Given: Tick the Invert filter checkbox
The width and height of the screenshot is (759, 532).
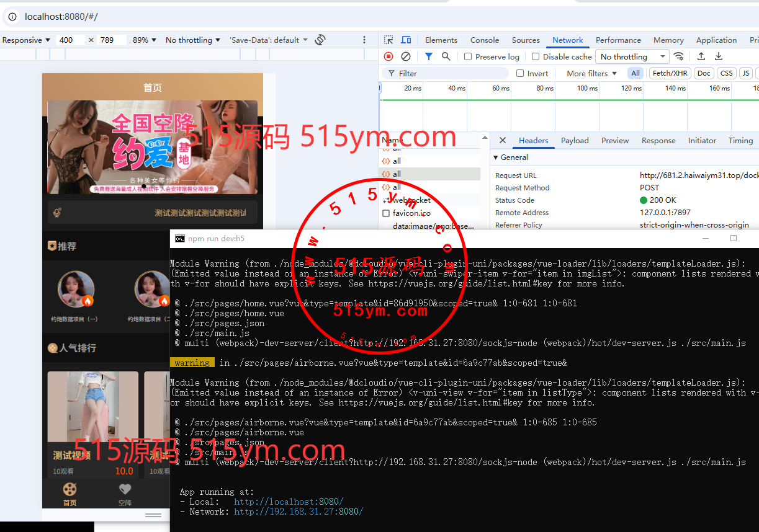Looking at the screenshot, I should pos(520,73).
